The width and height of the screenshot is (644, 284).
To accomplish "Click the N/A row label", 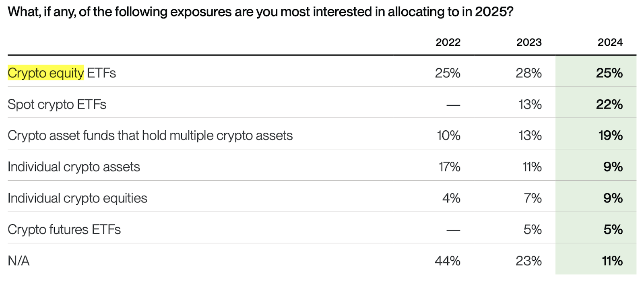I will pyautogui.click(x=19, y=261).
